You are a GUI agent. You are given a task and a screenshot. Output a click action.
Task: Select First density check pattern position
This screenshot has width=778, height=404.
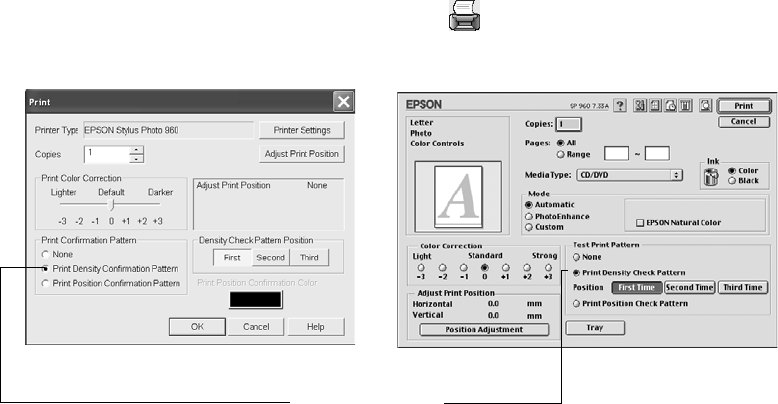click(x=232, y=258)
